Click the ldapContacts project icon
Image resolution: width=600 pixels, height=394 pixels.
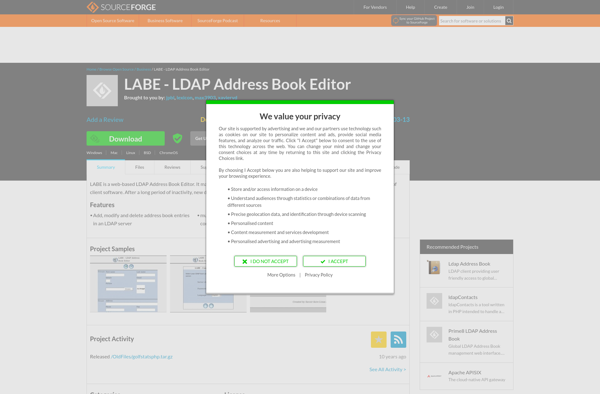(434, 301)
